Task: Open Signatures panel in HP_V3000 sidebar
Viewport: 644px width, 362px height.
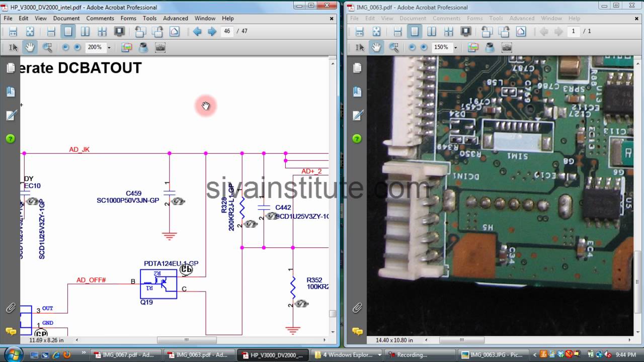Action: [11, 115]
